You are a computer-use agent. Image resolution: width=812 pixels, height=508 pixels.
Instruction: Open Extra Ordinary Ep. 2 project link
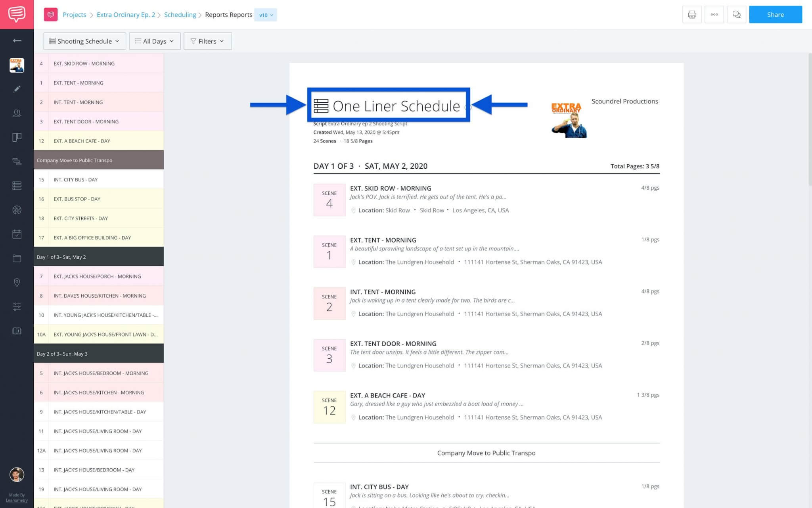click(126, 15)
